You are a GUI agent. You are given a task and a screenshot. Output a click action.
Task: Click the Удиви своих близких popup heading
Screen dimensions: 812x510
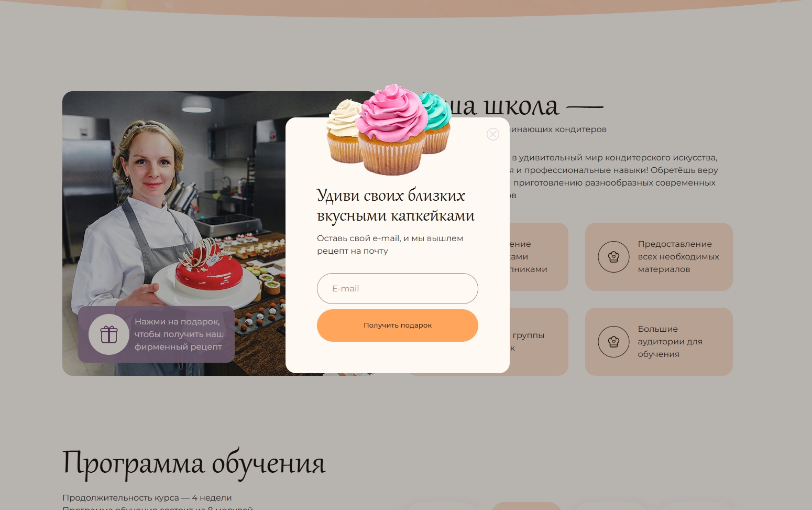pos(396,205)
